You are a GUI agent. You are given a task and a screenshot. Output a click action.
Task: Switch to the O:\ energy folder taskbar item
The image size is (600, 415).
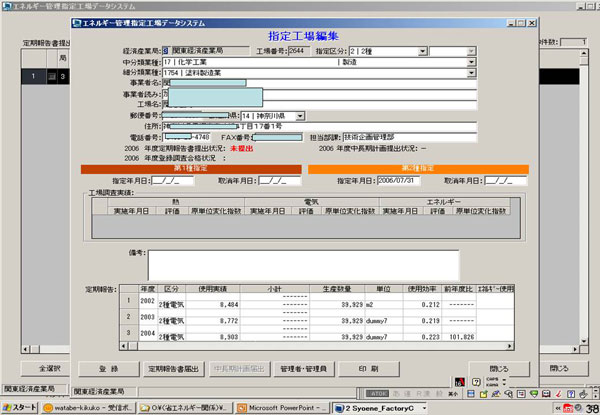186,408
